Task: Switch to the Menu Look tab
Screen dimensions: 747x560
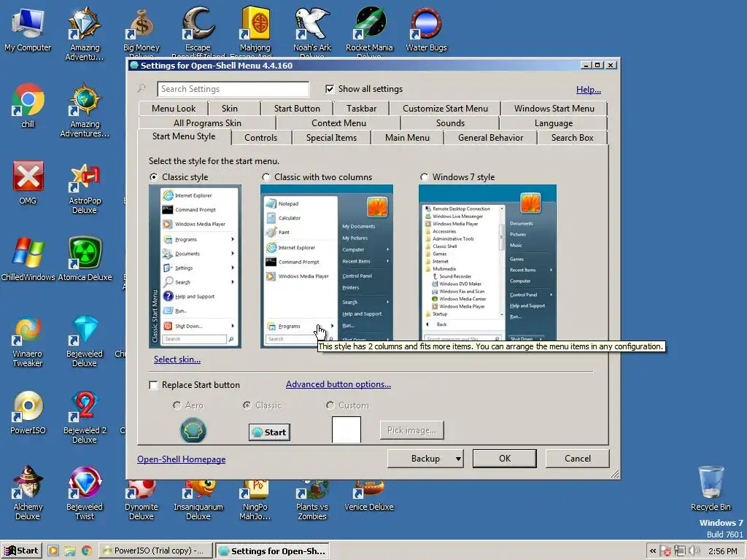Action: coord(174,109)
